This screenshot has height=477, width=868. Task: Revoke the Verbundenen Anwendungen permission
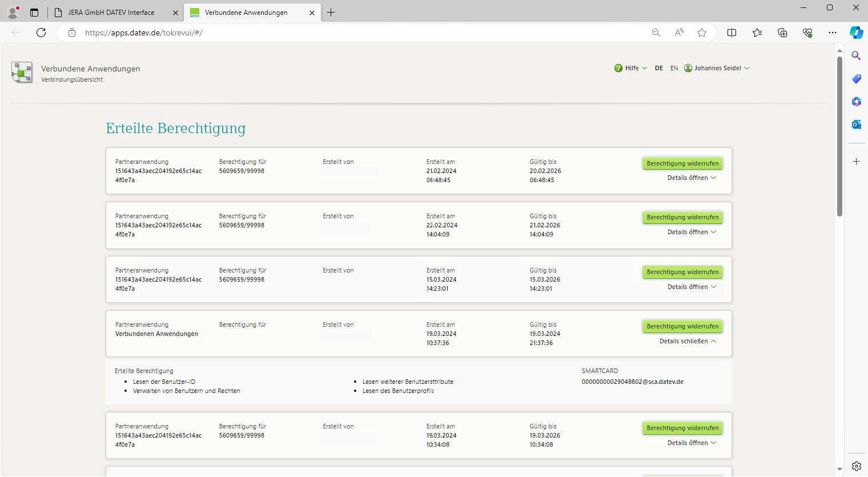pos(682,326)
